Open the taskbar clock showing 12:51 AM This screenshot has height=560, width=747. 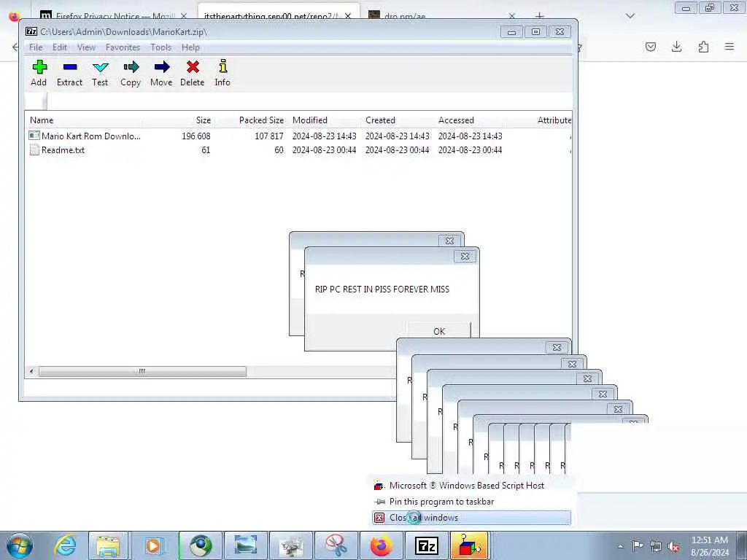click(710, 546)
